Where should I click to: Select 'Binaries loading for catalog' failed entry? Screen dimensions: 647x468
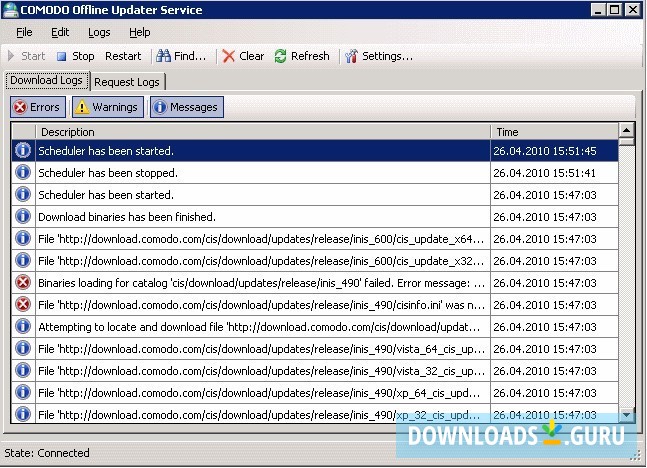pos(315,283)
